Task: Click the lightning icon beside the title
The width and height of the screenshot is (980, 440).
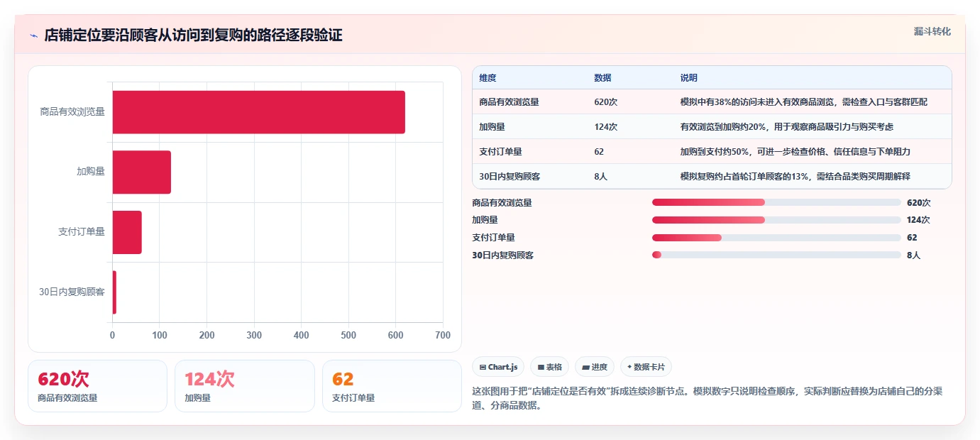Action: 33,35
